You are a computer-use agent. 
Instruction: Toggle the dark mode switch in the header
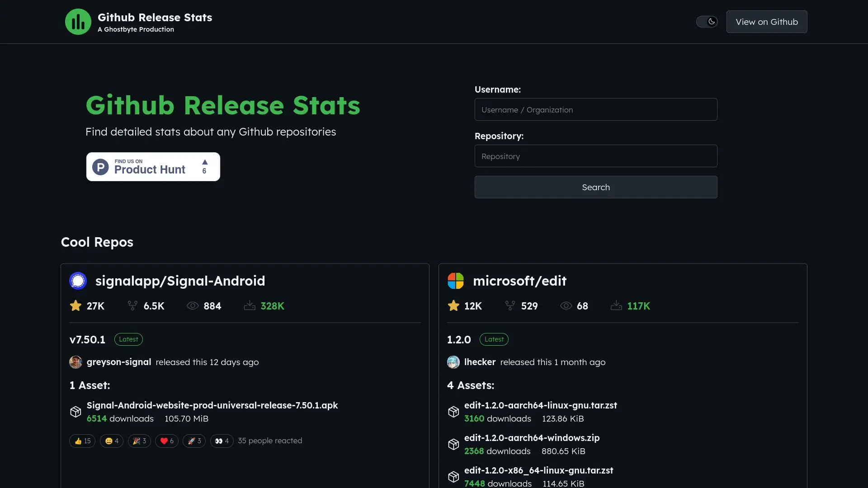[707, 22]
